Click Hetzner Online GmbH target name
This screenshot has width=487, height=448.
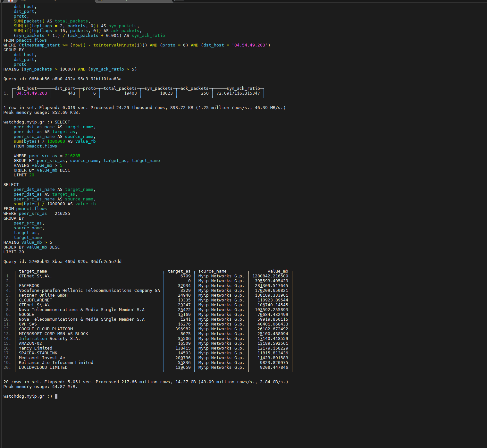click(43, 295)
